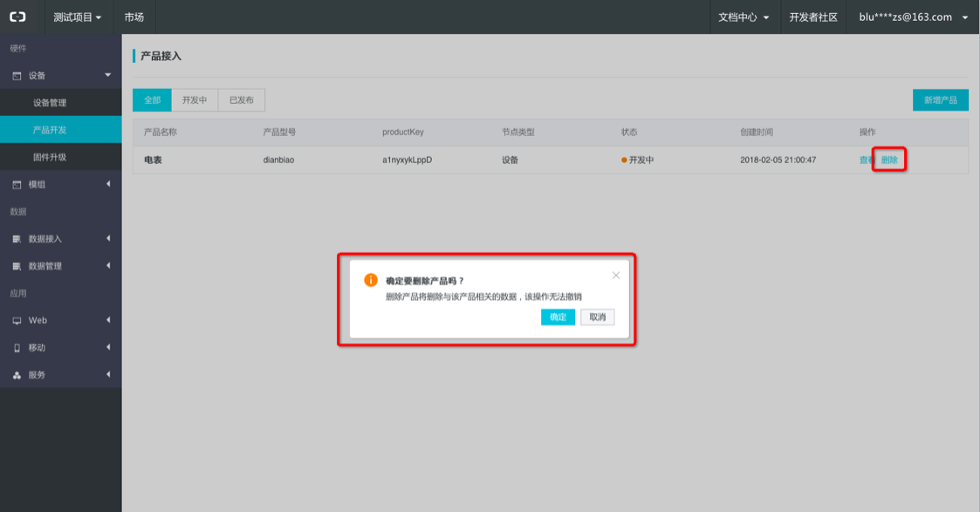The image size is (980, 512).
Task: Click the 查看 link for 电表
Action: 867,160
